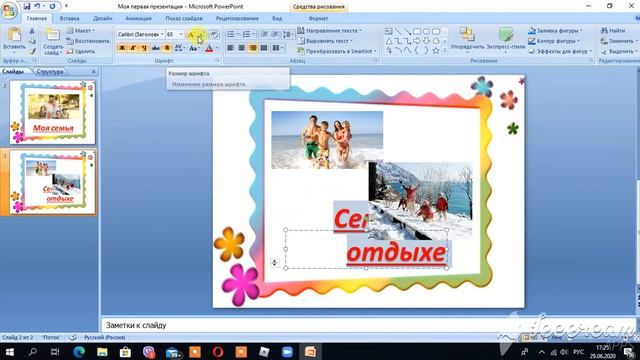Open Заливка фигуры dropdown

556,31
